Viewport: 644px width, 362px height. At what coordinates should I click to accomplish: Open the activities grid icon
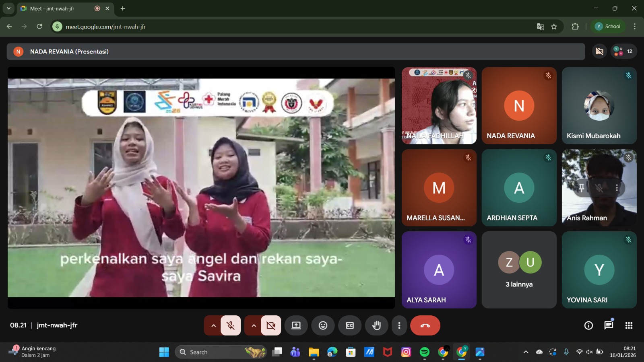coord(629,325)
